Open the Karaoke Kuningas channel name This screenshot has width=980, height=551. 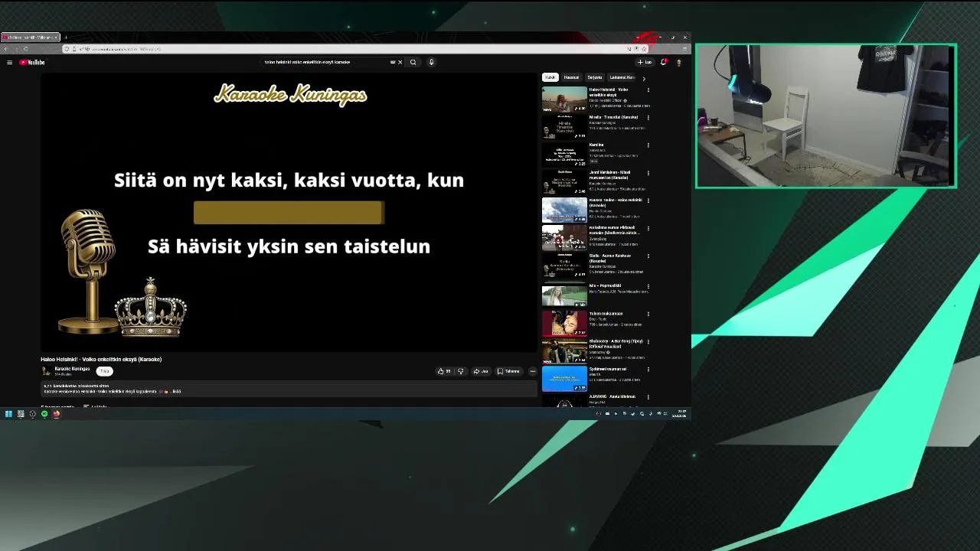pyautogui.click(x=72, y=369)
